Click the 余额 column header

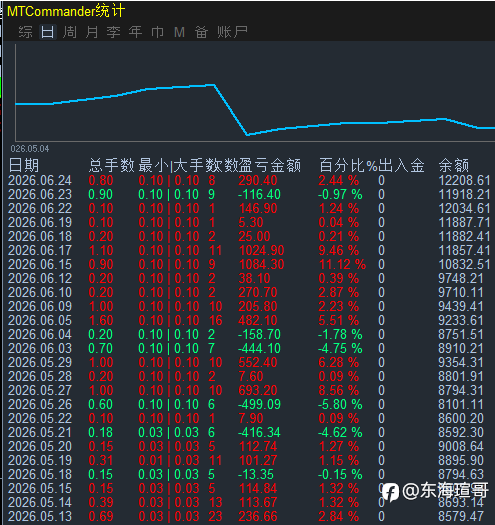[454, 165]
